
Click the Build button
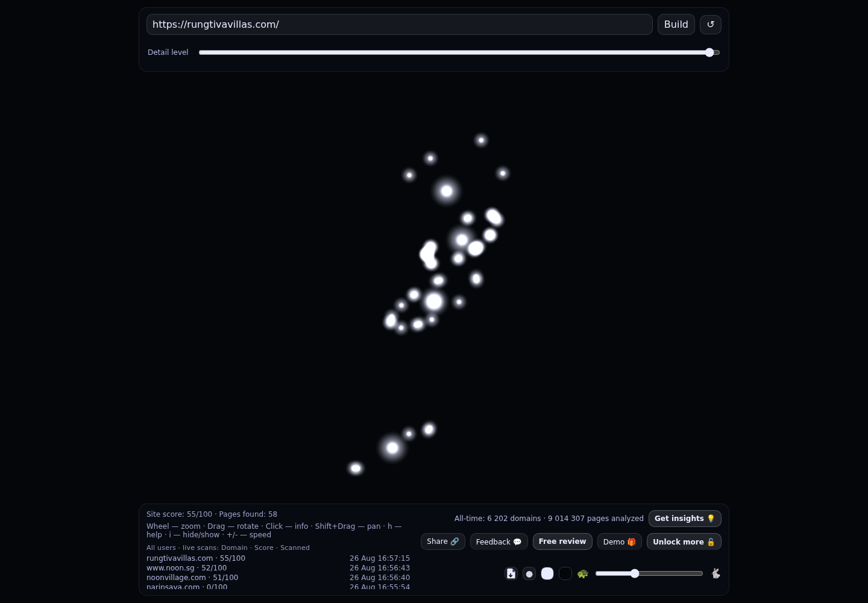pyautogui.click(x=676, y=25)
